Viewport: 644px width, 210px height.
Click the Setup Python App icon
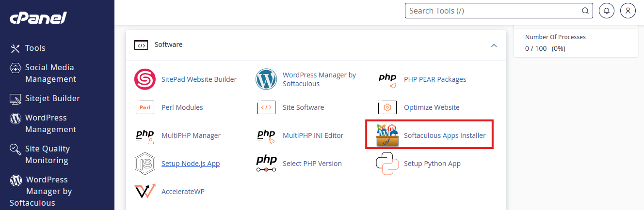click(387, 164)
